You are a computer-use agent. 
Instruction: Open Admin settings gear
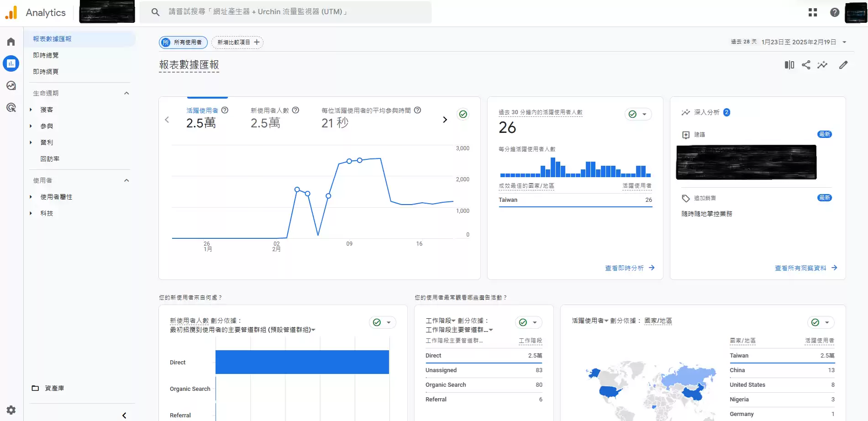tap(11, 410)
